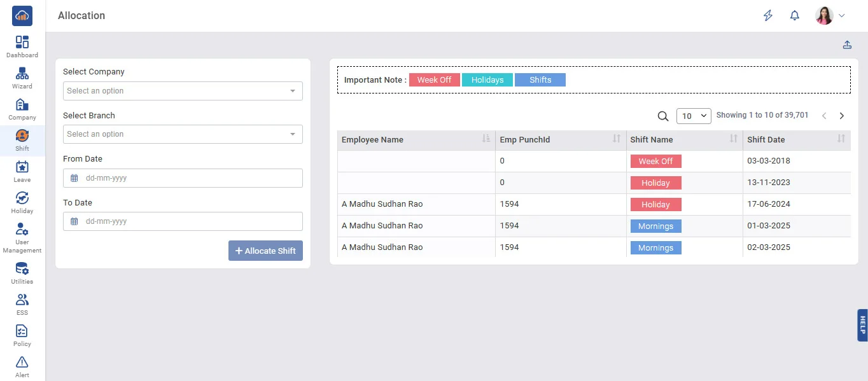Open the user profile avatar menu

(830, 16)
